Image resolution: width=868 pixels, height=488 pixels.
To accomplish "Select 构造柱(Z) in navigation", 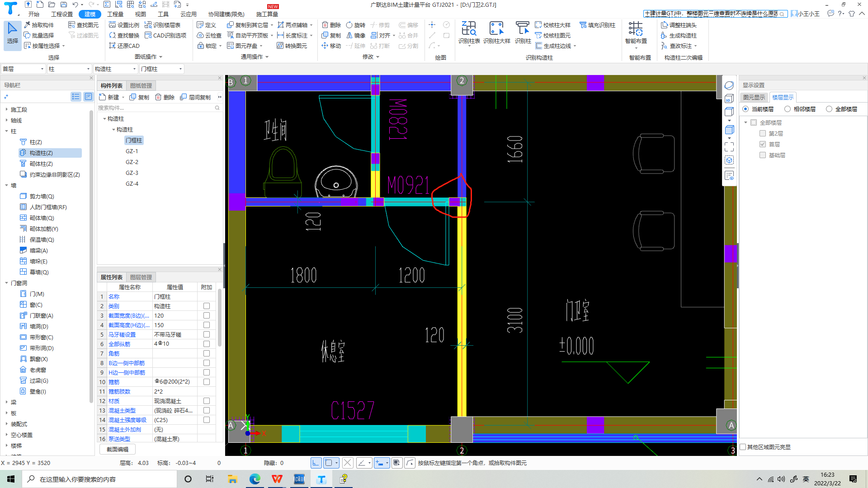I will [x=50, y=153].
